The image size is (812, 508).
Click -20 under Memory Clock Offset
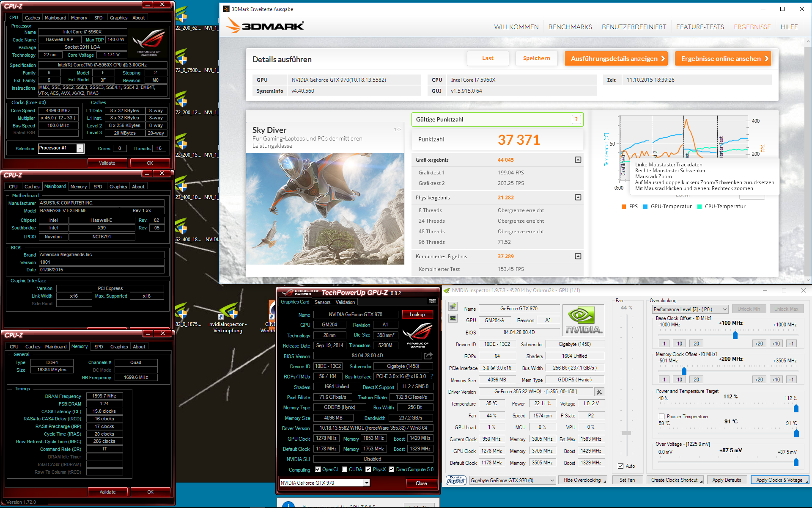click(696, 379)
